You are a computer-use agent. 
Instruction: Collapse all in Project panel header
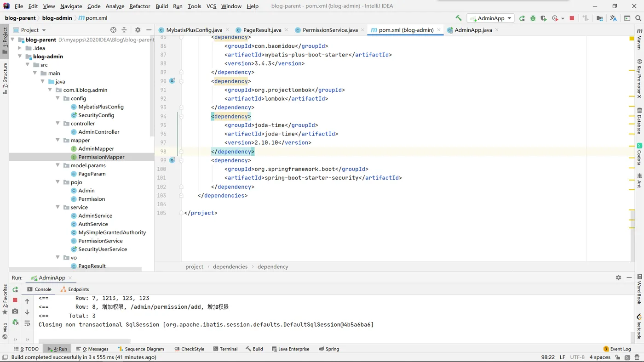coord(124,30)
